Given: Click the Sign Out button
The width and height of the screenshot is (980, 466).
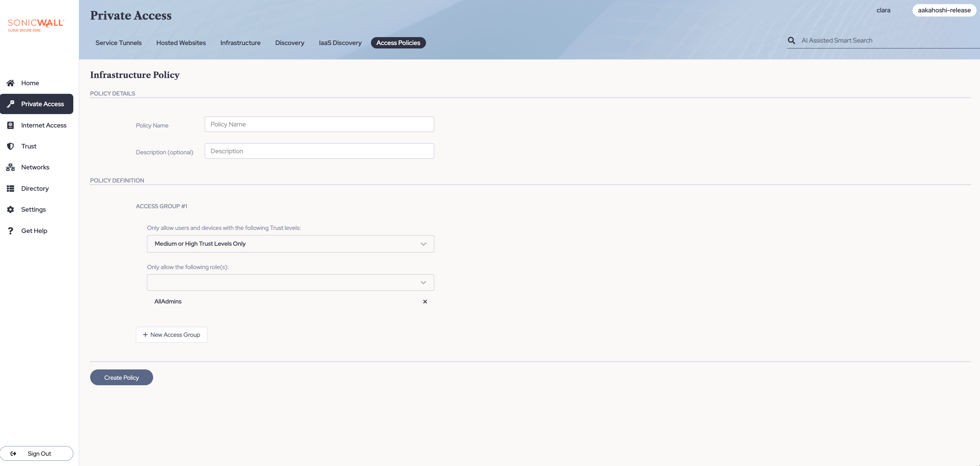Looking at the screenshot, I should point(36,454).
